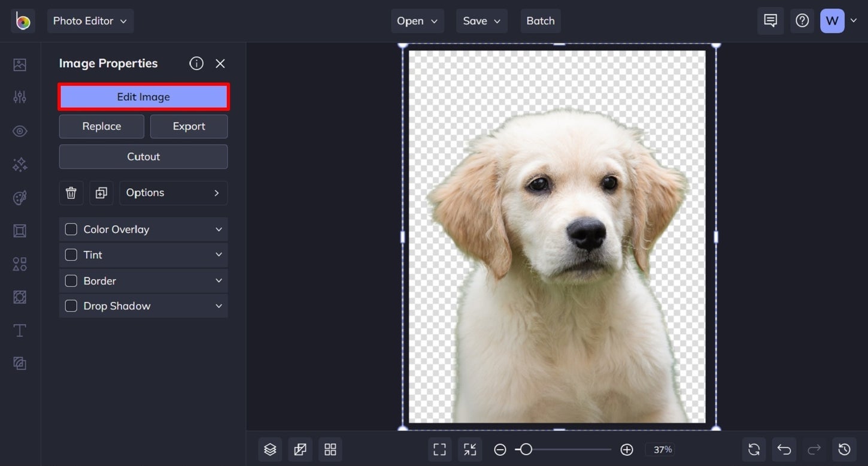Open the Overlays sidebar icon
Screen dimensions: 868x466
pyautogui.click(x=19, y=296)
